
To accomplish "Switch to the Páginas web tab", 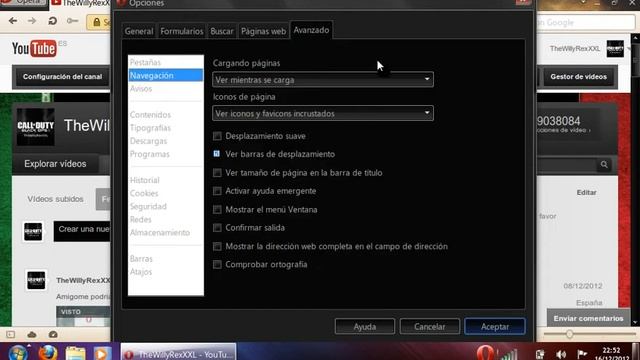I will point(263,31).
